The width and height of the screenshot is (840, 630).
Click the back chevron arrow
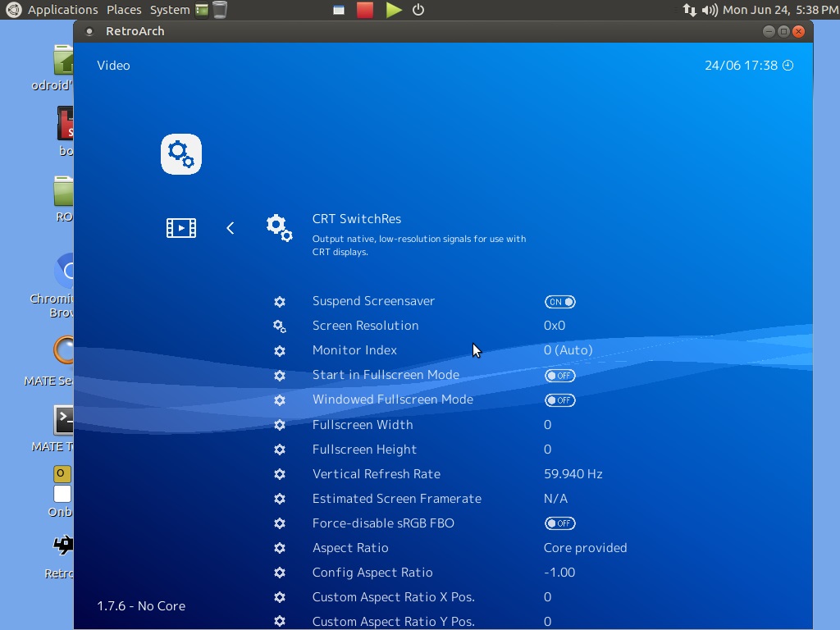pos(231,228)
